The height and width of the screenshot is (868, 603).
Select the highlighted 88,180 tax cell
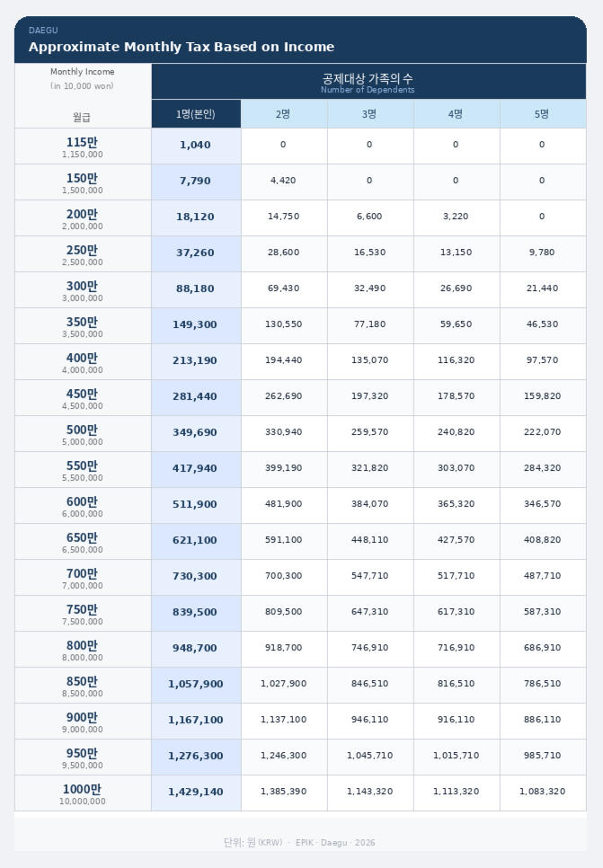(196, 289)
